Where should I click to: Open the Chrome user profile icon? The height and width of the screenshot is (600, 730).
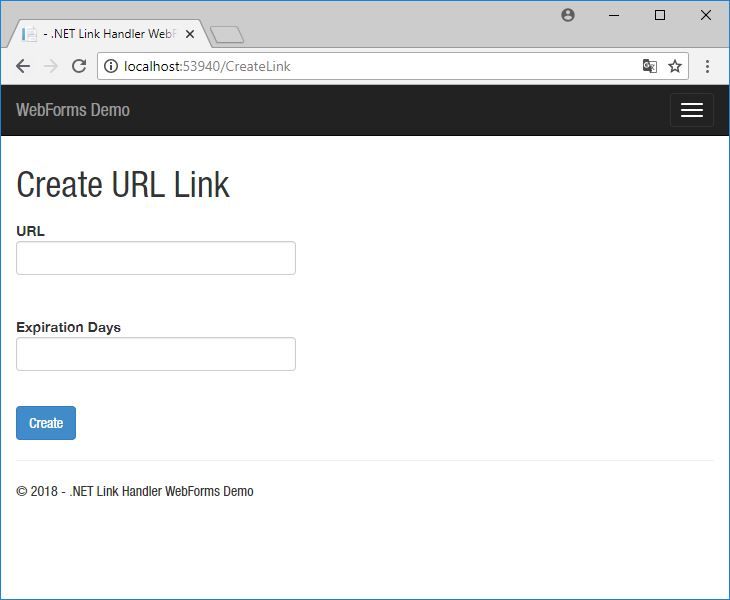point(568,15)
